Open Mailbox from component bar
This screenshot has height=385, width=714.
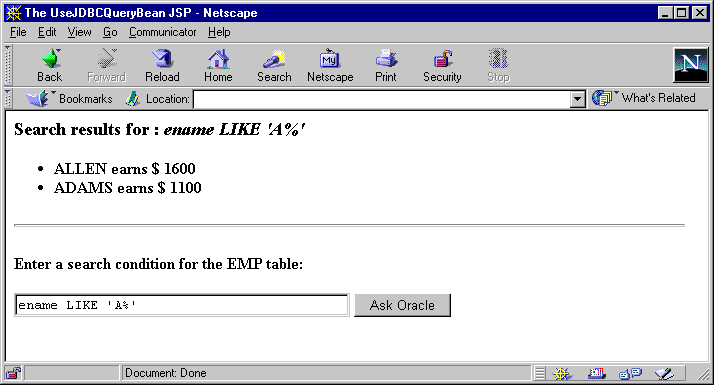pyautogui.click(x=597, y=374)
